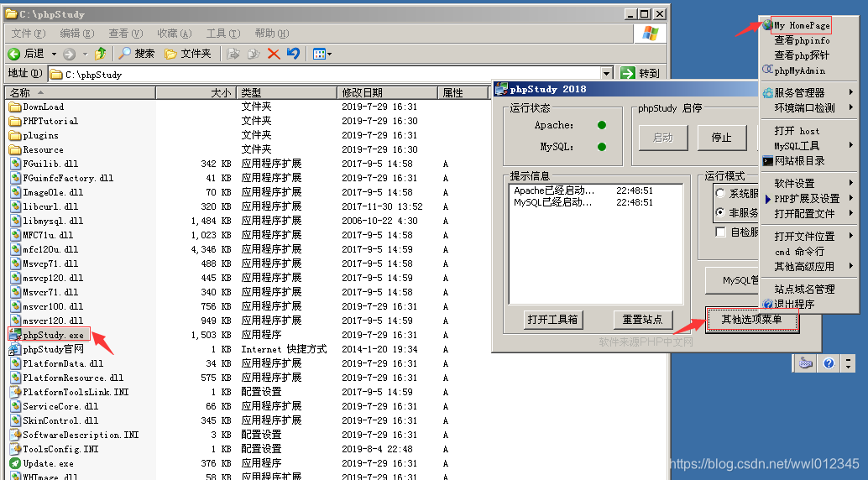Click the blue help question mark tray icon

[x=829, y=363]
